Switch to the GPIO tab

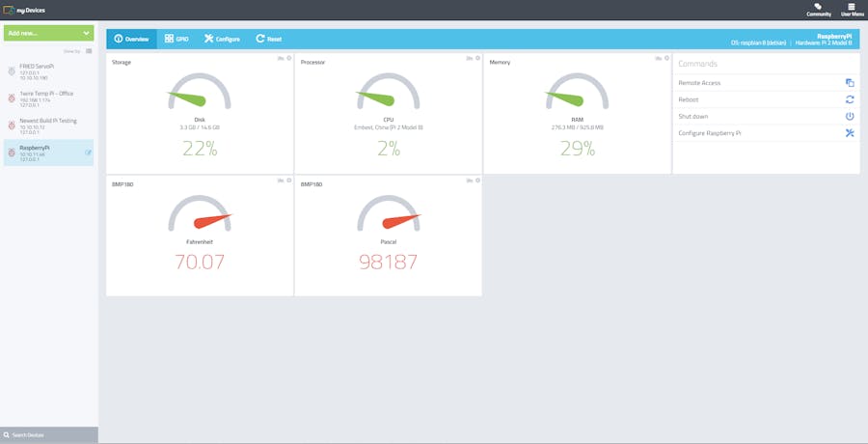coord(176,39)
